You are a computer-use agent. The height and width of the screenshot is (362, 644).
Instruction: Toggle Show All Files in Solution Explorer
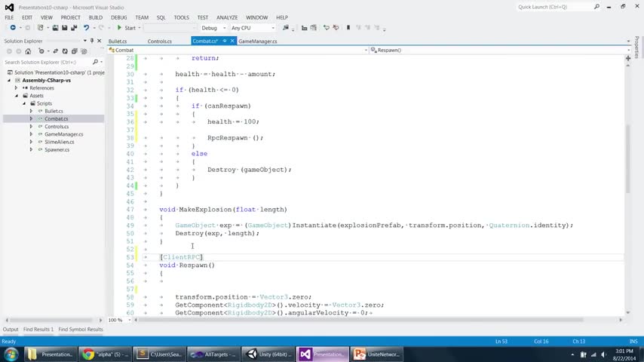pos(84,51)
